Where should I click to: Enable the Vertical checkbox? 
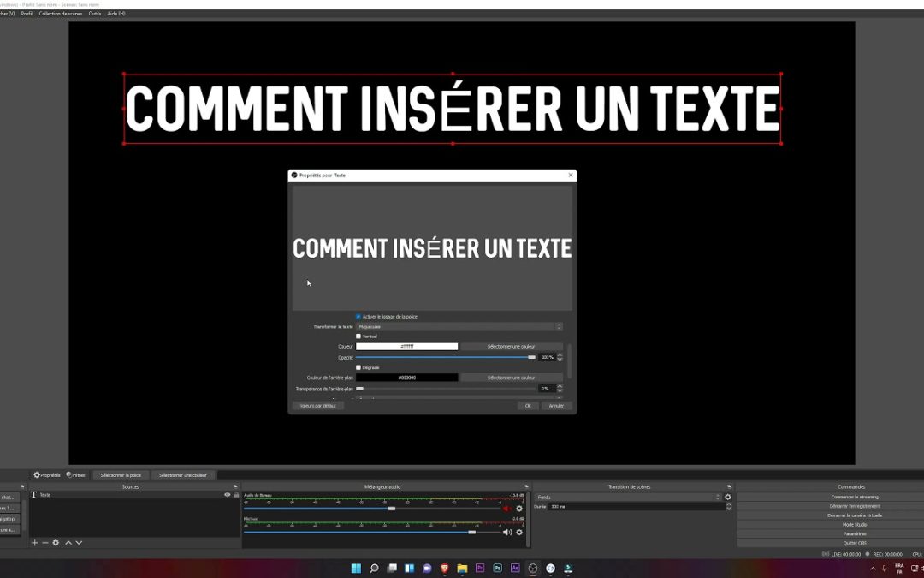[358, 336]
